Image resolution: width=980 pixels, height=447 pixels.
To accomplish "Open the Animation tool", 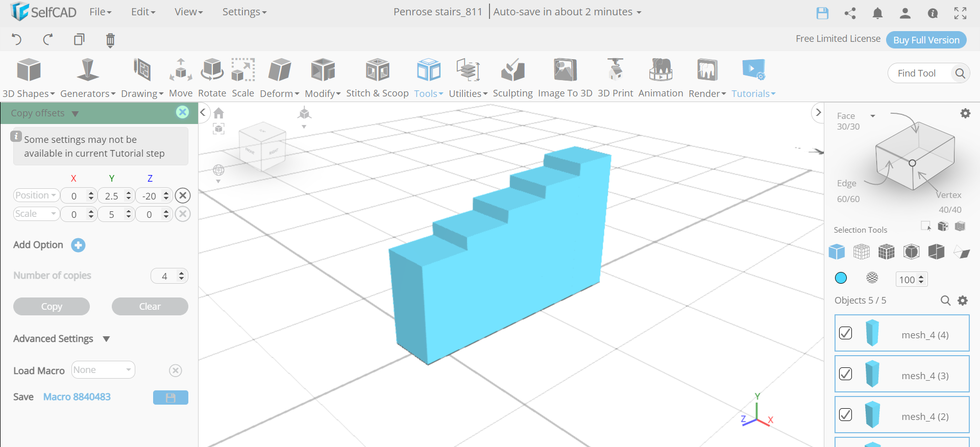I will click(660, 78).
